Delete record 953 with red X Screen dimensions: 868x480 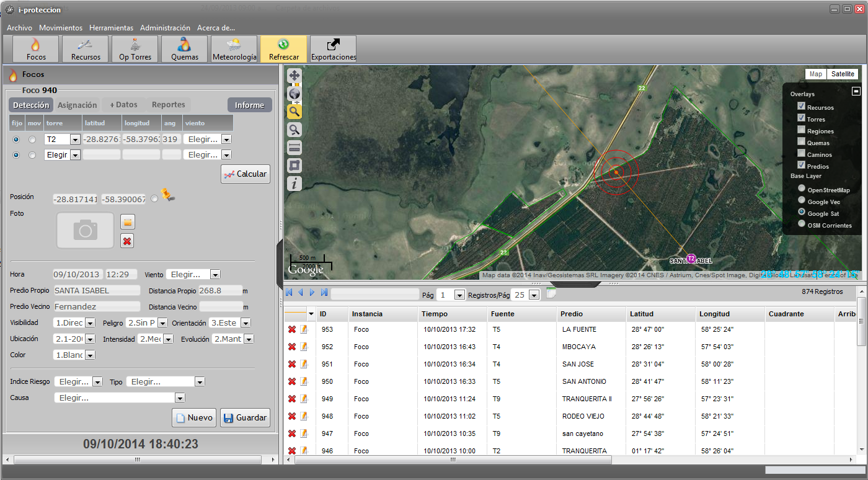pyautogui.click(x=292, y=329)
